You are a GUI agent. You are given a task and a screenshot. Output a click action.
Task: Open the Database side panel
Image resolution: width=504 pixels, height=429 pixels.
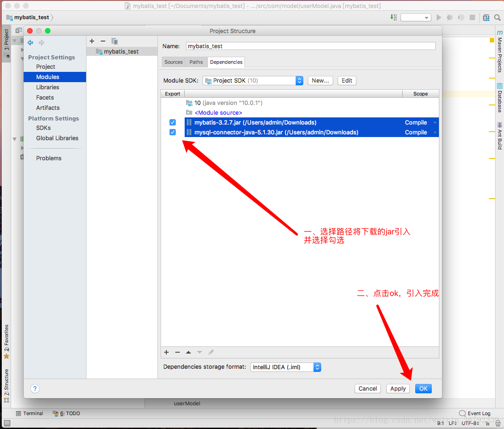[500, 98]
